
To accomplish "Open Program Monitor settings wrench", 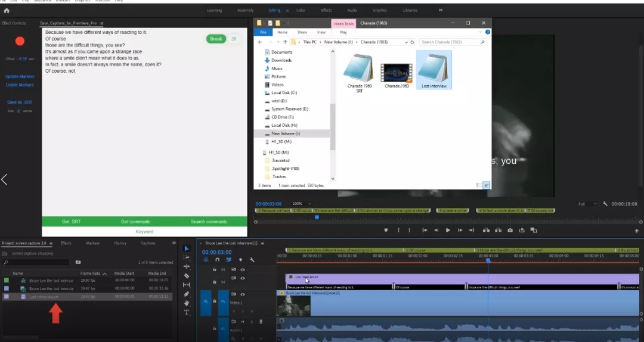I will pos(605,204).
